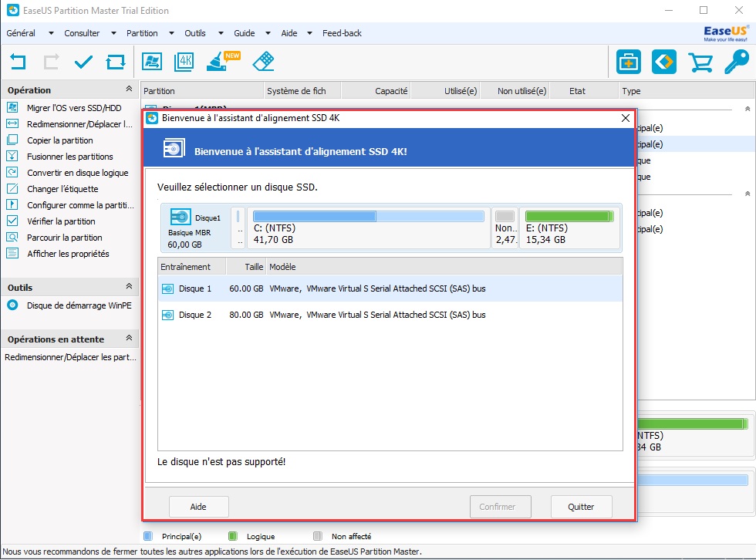
Task: Click Copier la partition sidebar icon
Action: point(12,140)
